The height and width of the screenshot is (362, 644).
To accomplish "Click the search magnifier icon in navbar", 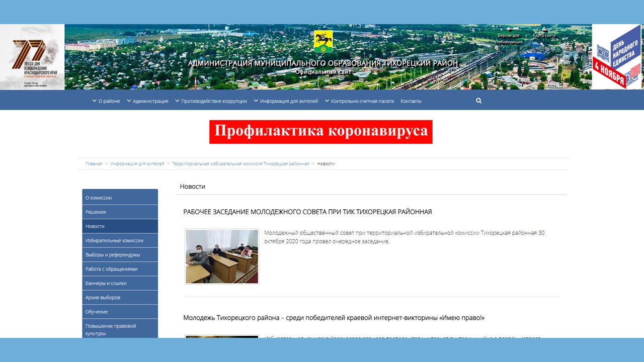I will pyautogui.click(x=478, y=101).
